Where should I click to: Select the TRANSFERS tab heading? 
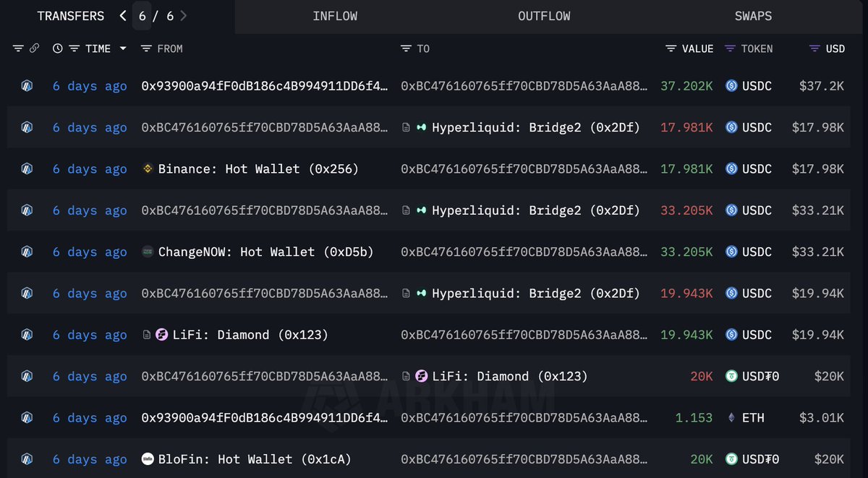71,16
